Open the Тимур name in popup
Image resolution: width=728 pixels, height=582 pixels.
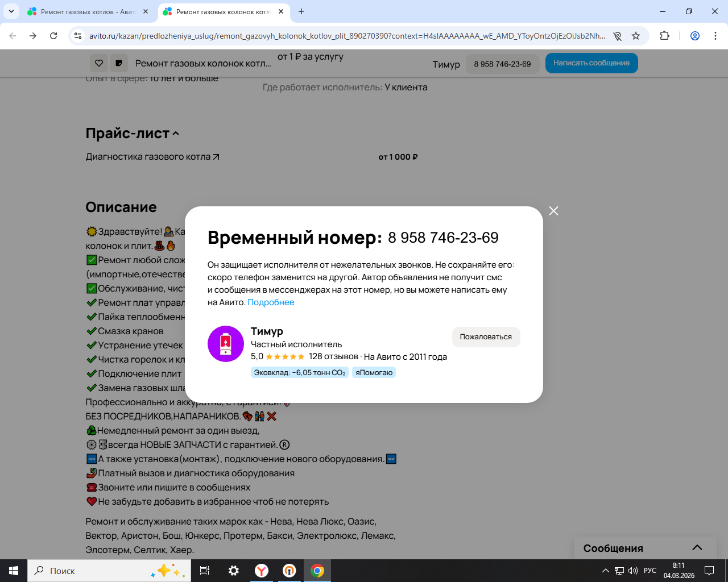(267, 331)
